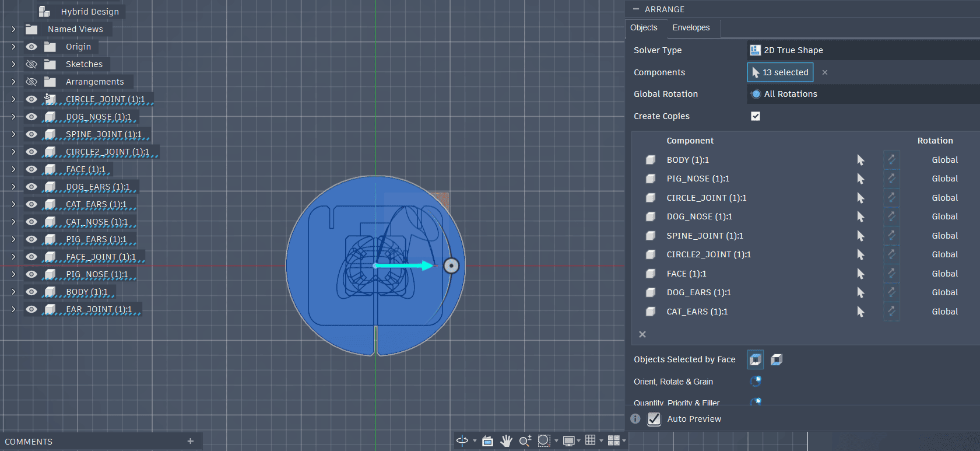Switch to the Envelopes tab
This screenshot has height=451, width=980.
(x=691, y=27)
